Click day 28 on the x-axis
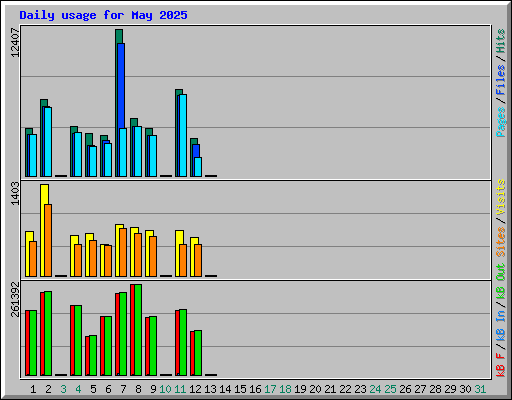Viewport: 512px width, 400px height. click(436, 389)
